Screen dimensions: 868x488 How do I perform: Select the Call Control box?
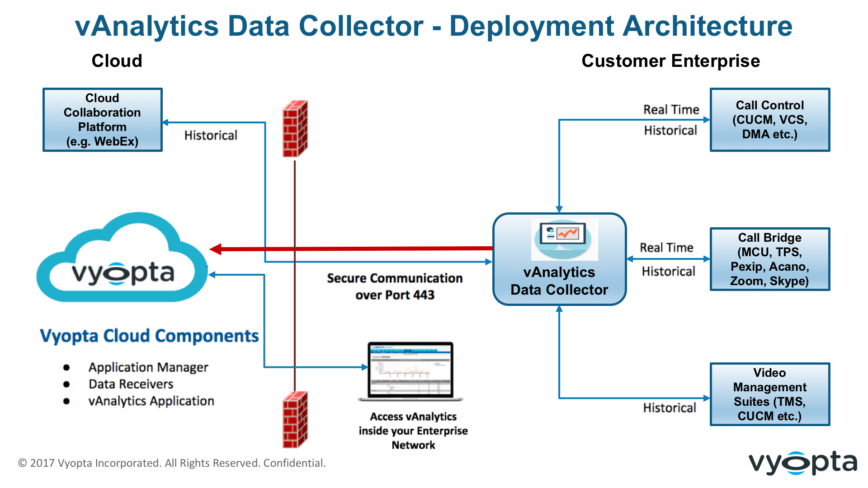(769, 120)
